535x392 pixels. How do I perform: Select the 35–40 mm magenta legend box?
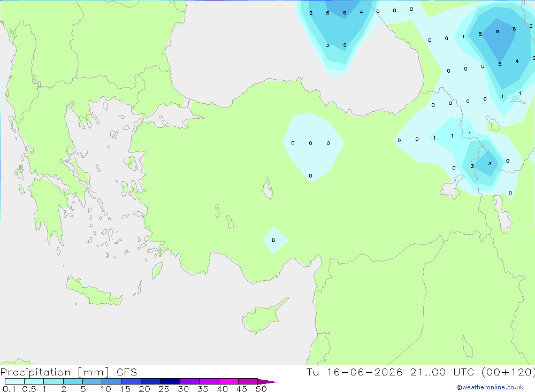pyautogui.click(x=209, y=381)
